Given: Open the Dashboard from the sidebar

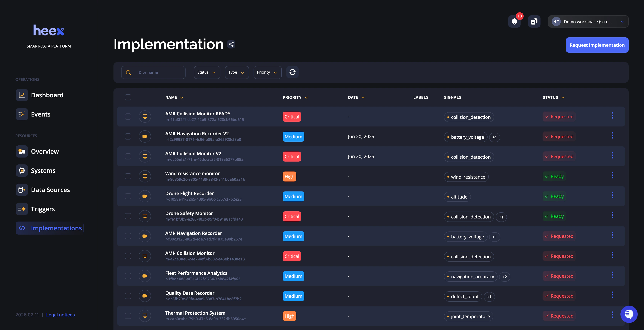Looking at the screenshot, I should [47, 95].
